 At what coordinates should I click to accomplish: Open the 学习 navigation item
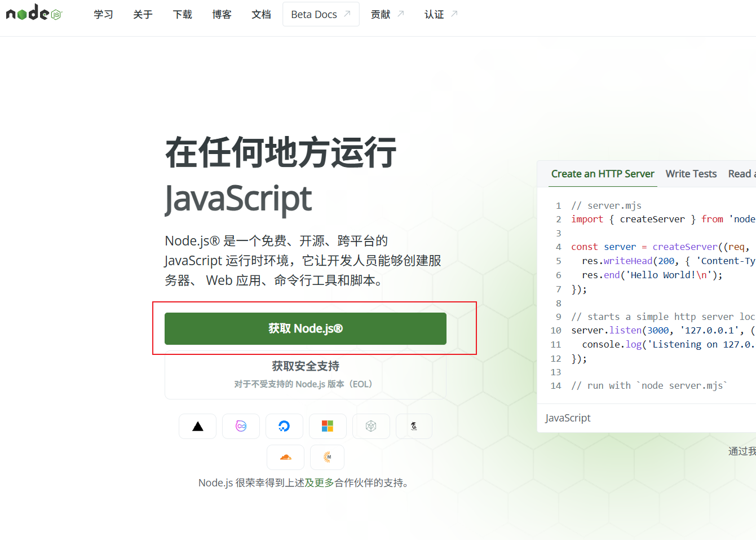103,14
